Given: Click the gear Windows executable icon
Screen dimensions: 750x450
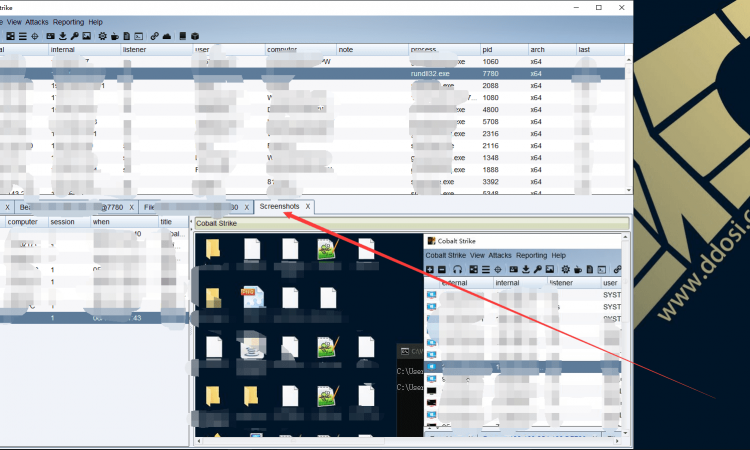Looking at the screenshot, I should tap(102, 36).
